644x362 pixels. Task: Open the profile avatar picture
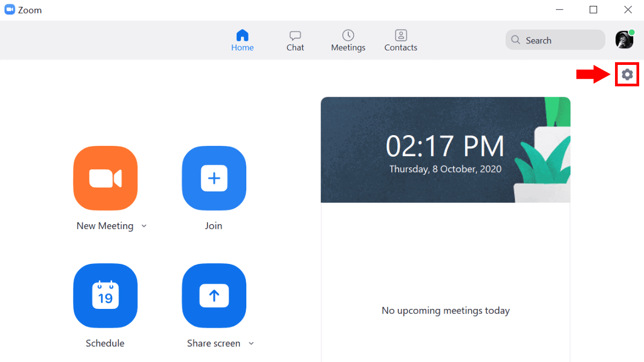coord(624,40)
